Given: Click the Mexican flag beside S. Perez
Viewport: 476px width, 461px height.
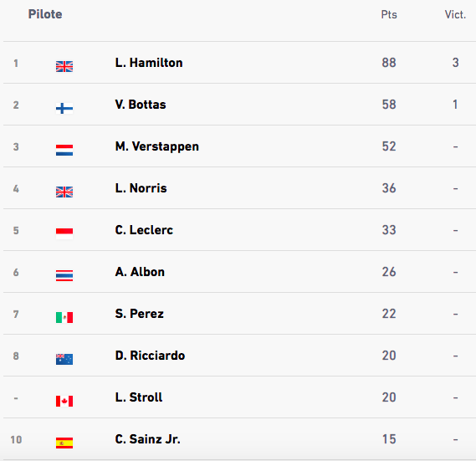Looking at the screenshot, I should 64,317.
